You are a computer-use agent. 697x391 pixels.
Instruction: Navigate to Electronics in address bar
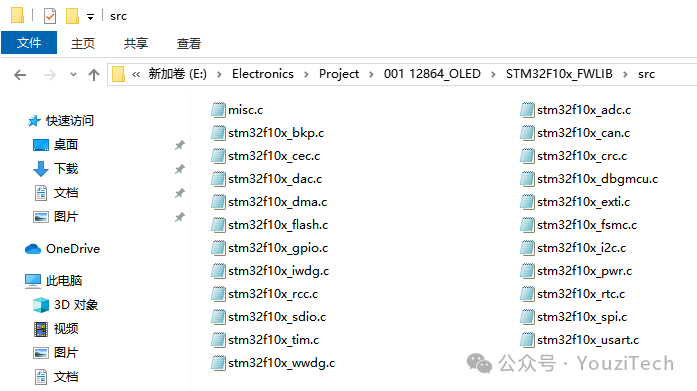[x=263, y=74]
